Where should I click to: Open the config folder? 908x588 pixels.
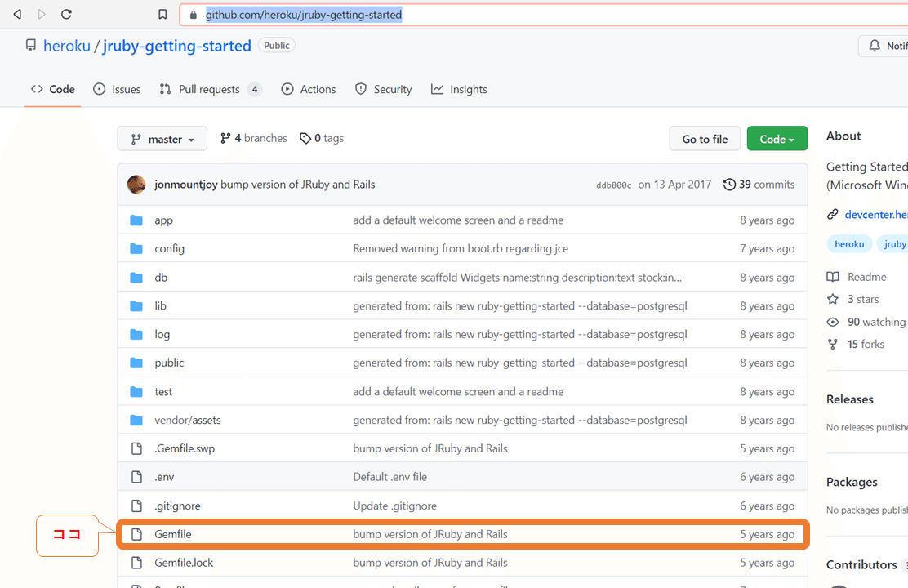click(x=170, y=248)
